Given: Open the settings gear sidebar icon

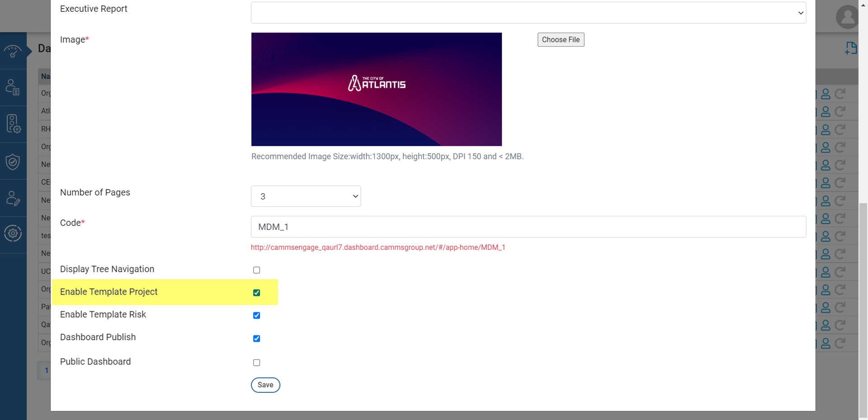Looking at the screenshot, I should [13, 234].
